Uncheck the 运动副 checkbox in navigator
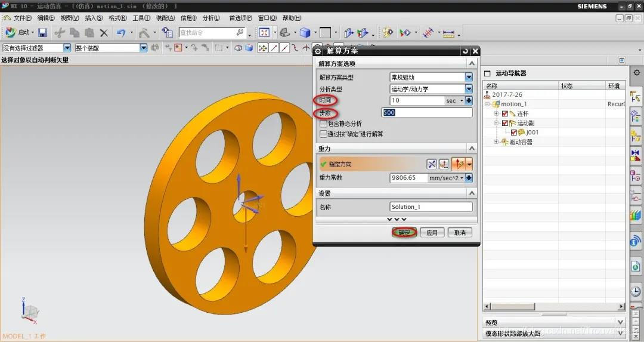Screen dimensions: 644x342 [x=505, y=123]
